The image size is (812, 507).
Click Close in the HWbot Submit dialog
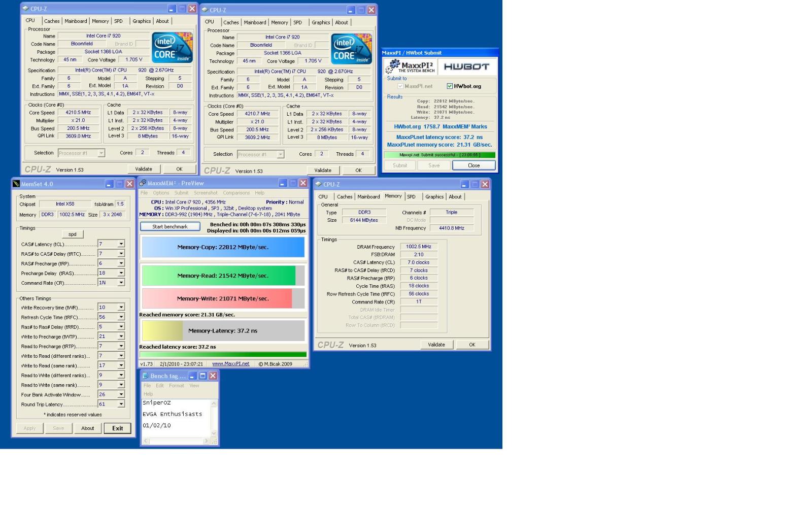coord(474,165)
